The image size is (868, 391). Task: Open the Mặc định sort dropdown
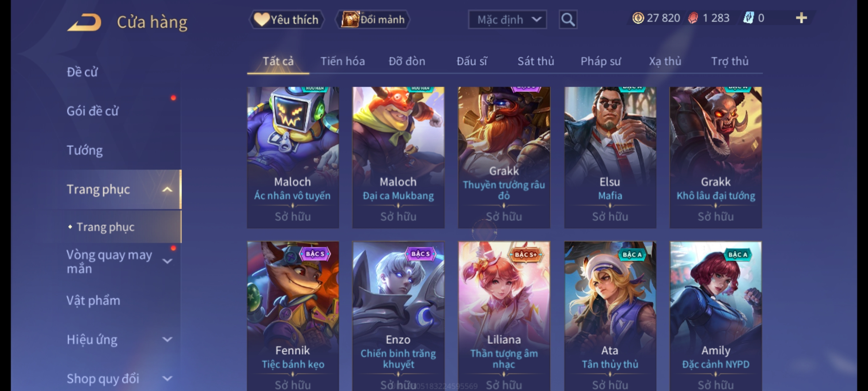click(507, 20)
